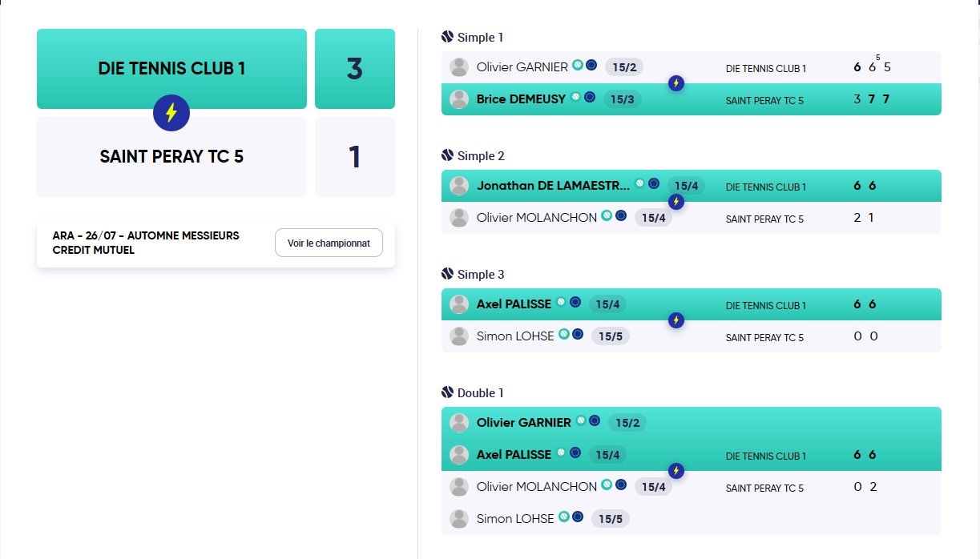Open Axel PALISSE's name in Simple 3
This screenshot has height=559, width=980.
pos(514,304)
